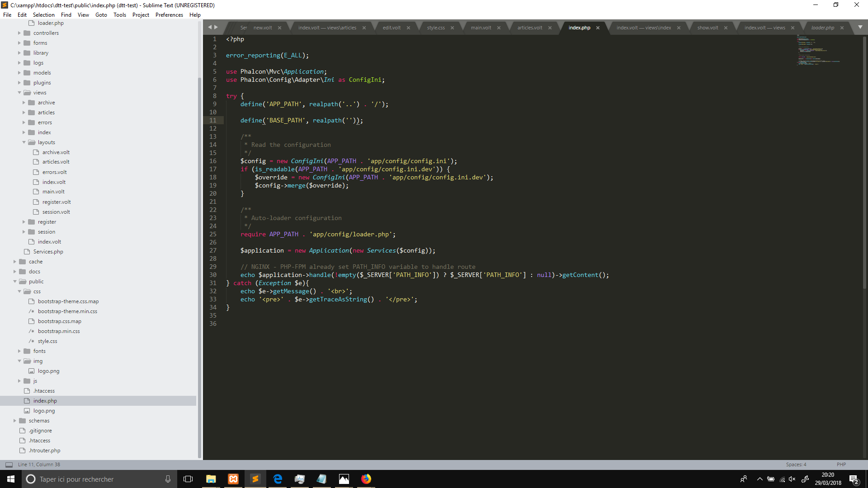
Task: Open taskbar clock showing 20:20
Action: click(x=828, y=479)
